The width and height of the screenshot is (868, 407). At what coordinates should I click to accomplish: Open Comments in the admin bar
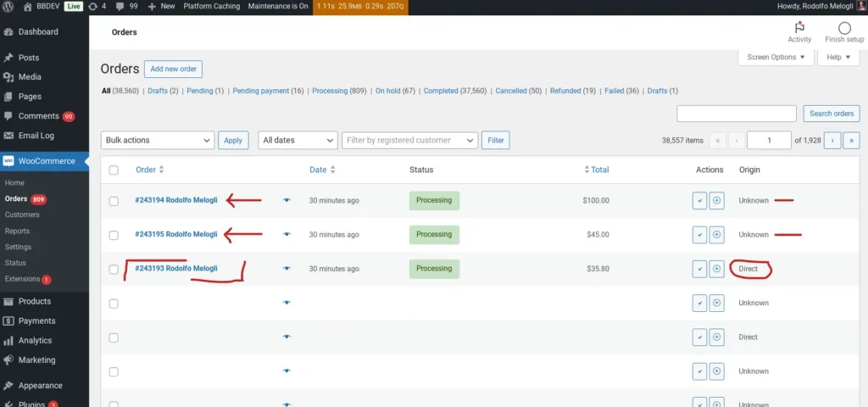click(x=128, y=6)
